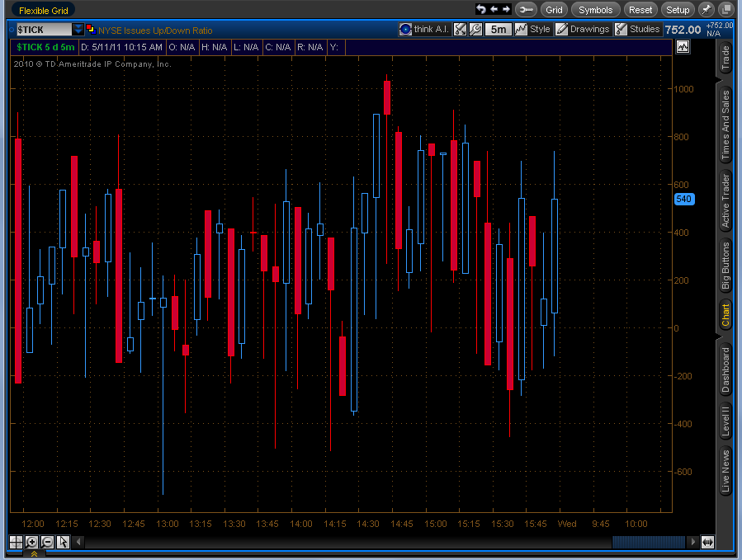The height and width of the screenshot is (560, 742).
Task: Click the Symbols button
Action: [x=595, y=9]
